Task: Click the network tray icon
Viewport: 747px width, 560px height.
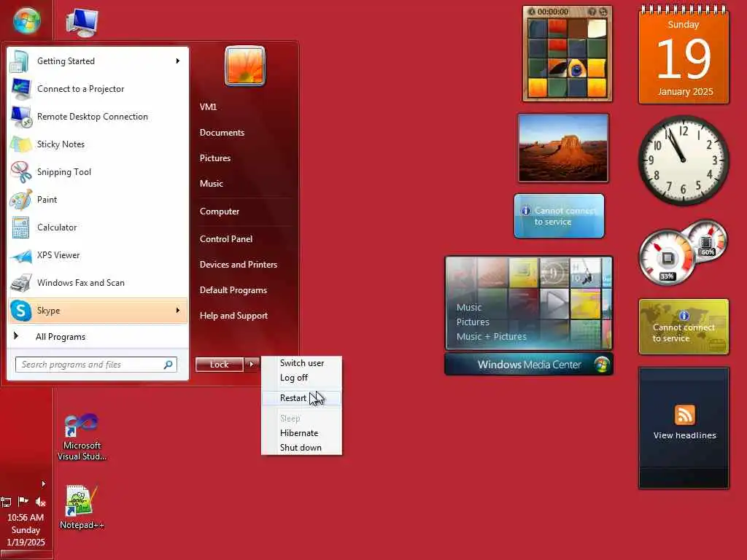Action: click(6, 502)
